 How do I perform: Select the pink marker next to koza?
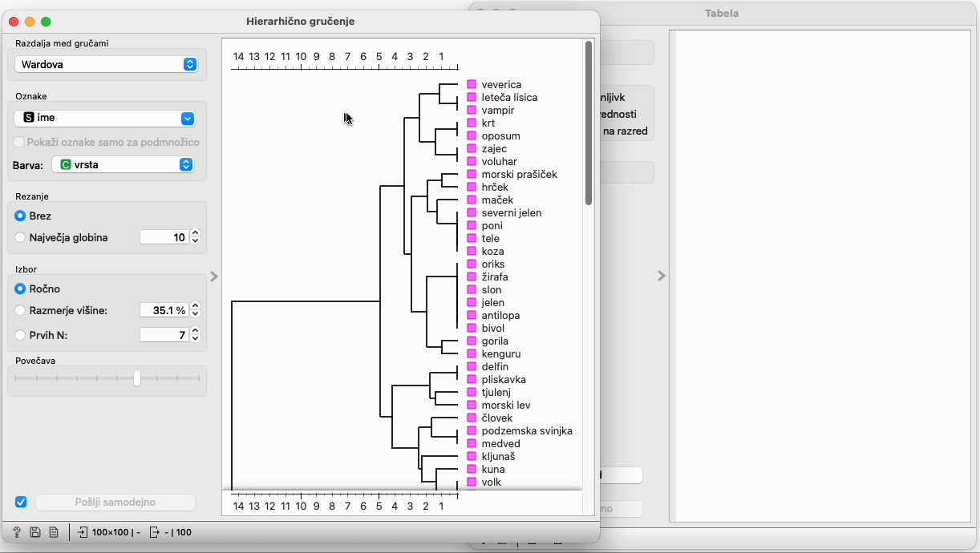coord(472,251)
